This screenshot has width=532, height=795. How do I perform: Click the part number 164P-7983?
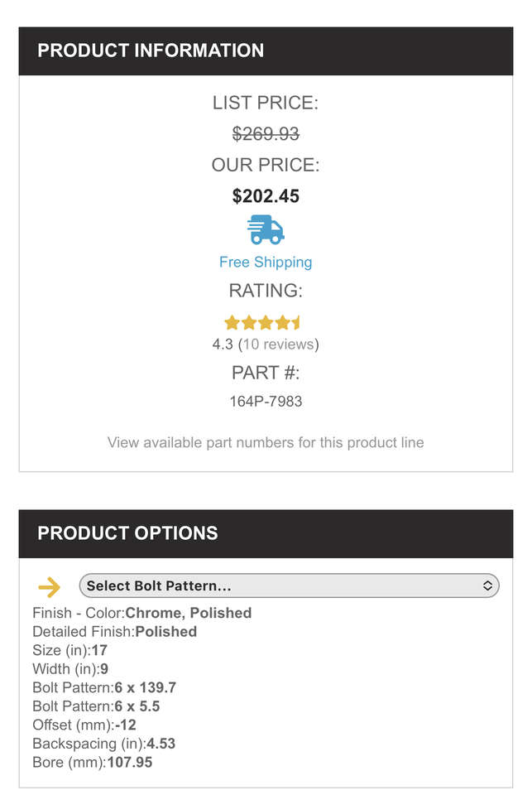[266, 402]
